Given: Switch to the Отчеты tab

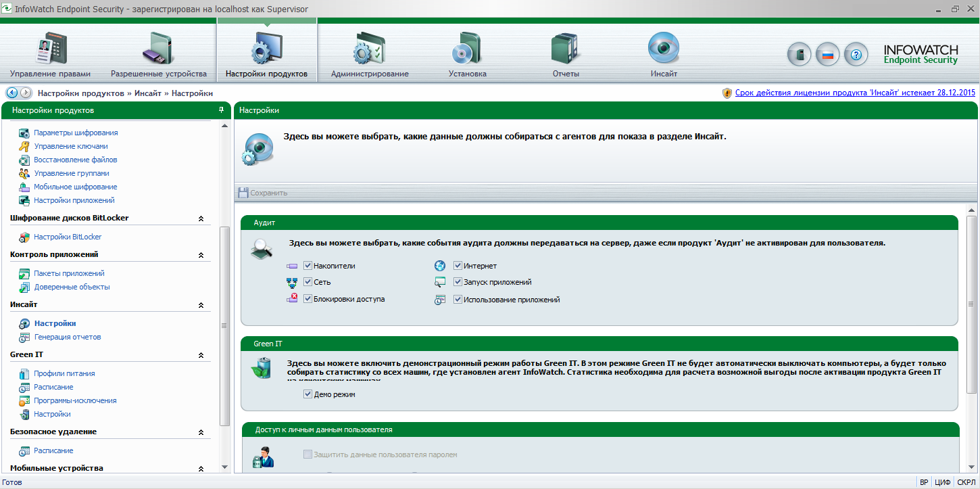Looking at the screenshot, I should click(x=566, y=55).
